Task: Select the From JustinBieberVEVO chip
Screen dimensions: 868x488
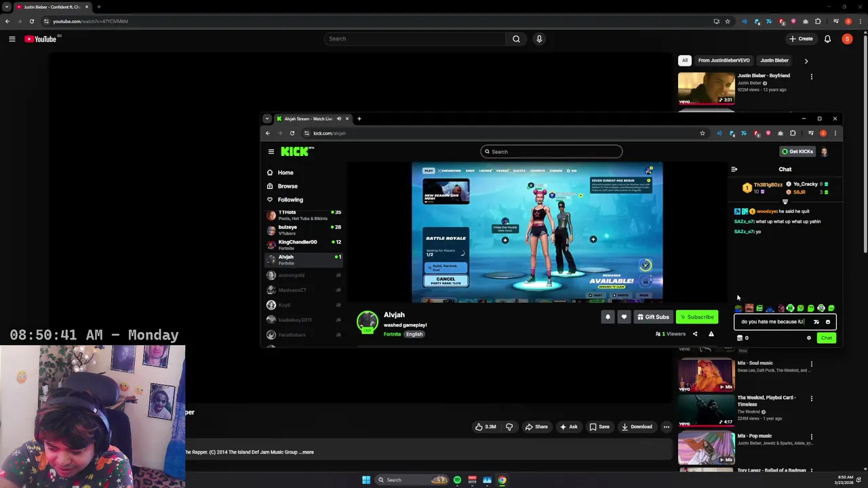Action: [724, 60]
